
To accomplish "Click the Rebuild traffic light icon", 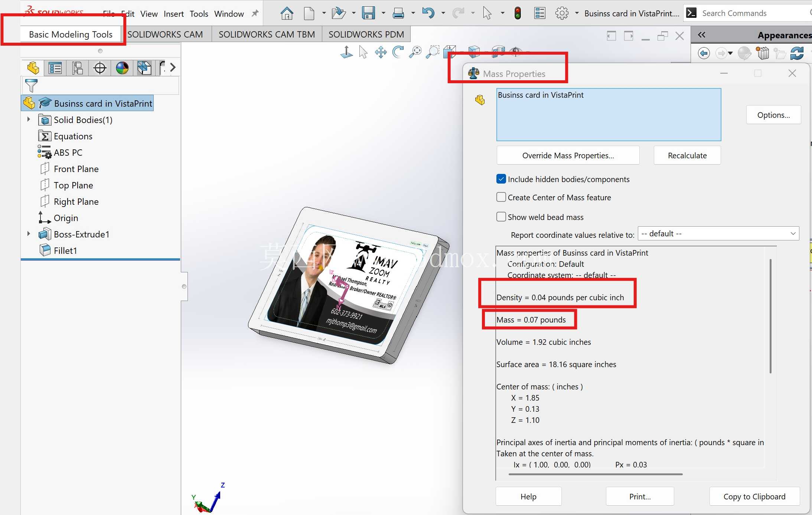I will coord(518,13).
